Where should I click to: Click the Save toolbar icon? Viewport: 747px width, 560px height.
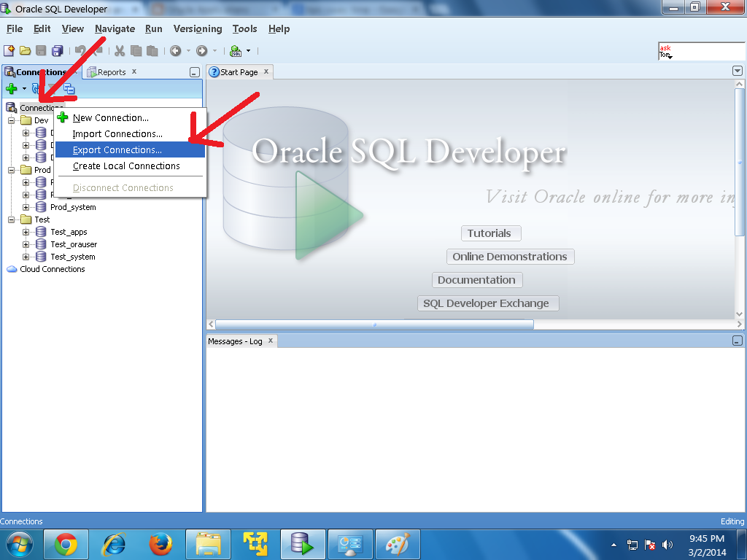41,50
